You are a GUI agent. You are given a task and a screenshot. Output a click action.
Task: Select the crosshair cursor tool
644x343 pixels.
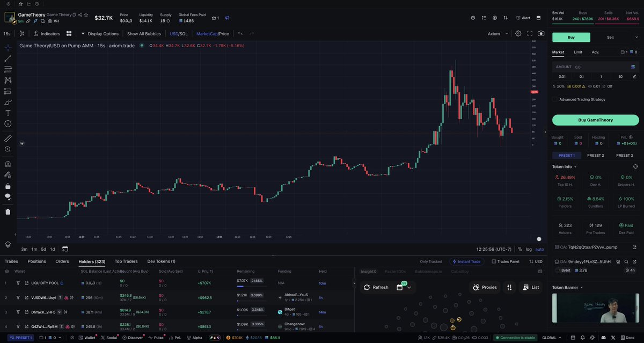point(8,47)
